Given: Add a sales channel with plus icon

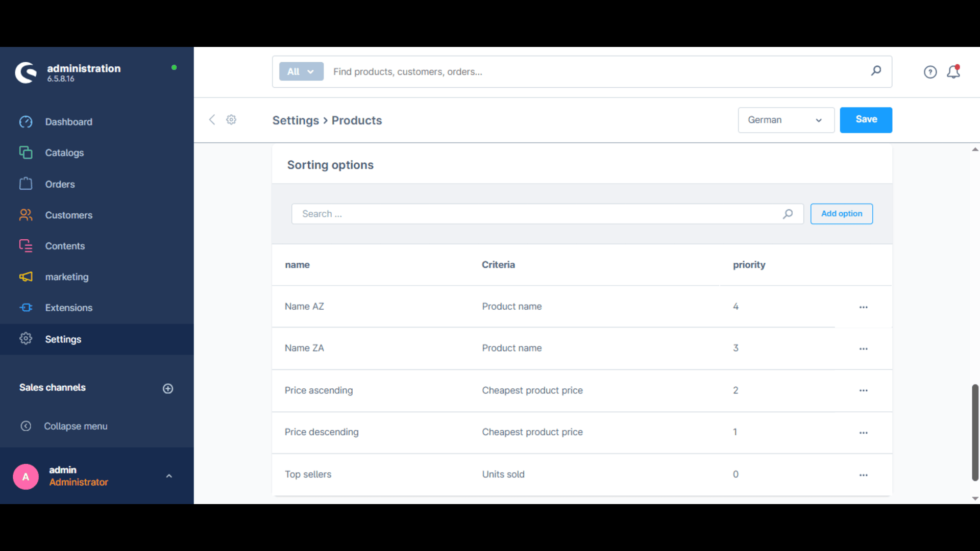Looking at the screenshot, I should coord(168,388).
